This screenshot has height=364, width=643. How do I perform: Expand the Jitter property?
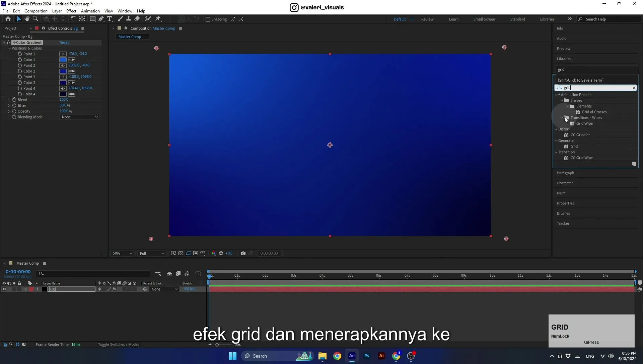pos(9,105)
